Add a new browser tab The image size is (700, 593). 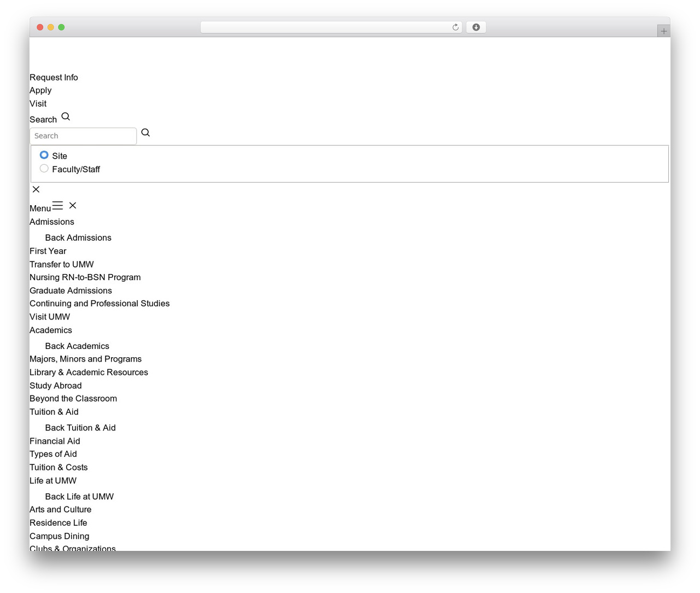[663, 31]
